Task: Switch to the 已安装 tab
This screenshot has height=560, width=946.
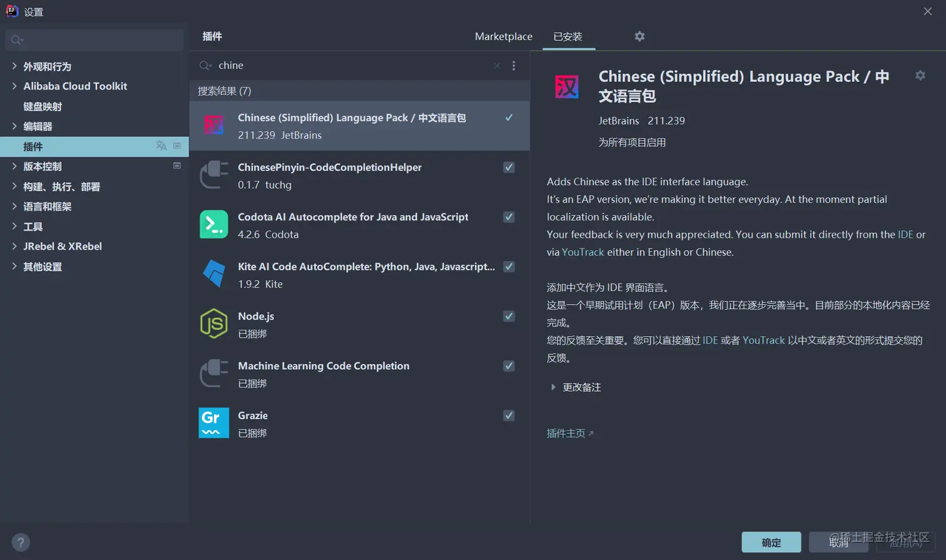Action: (568, 36)
